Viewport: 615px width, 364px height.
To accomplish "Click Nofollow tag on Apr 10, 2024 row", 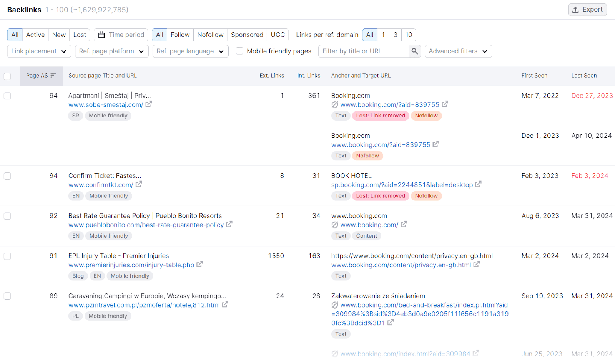I will click(367, 156).
